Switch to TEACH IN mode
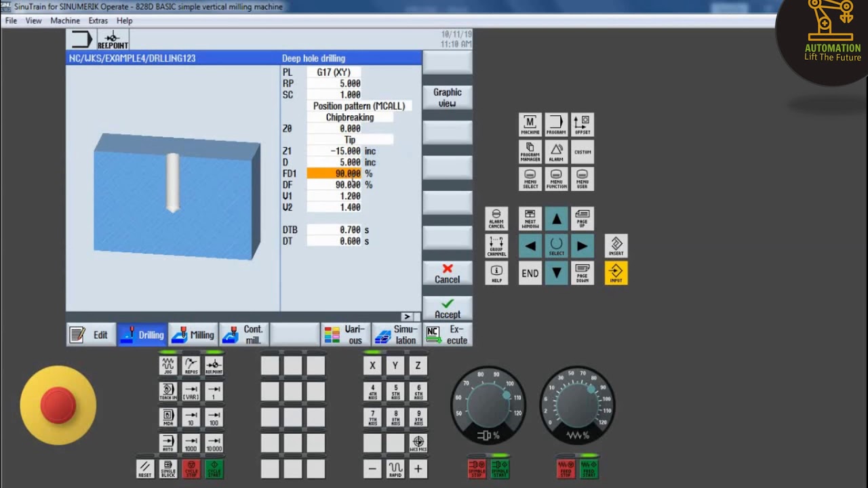The width and height of the screenshot is (868, 488). tap(168, 392)
